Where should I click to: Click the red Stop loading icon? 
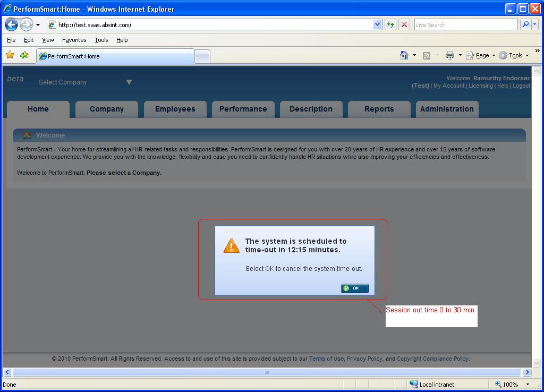click(x=404, y=24)
